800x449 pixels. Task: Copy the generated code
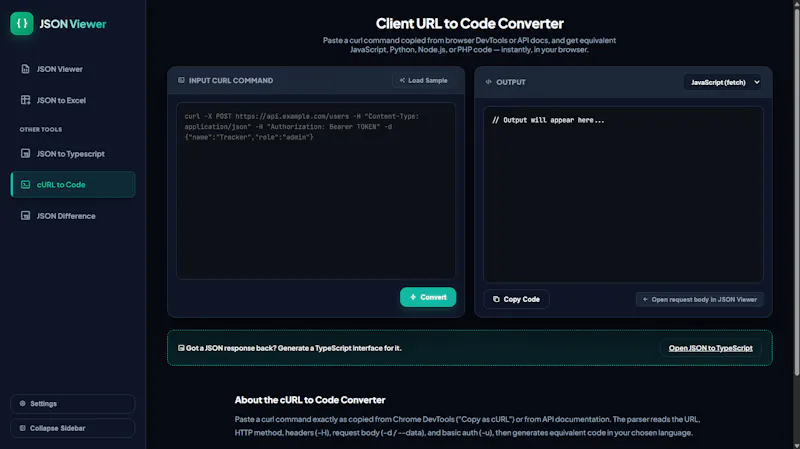coord(516,300)
